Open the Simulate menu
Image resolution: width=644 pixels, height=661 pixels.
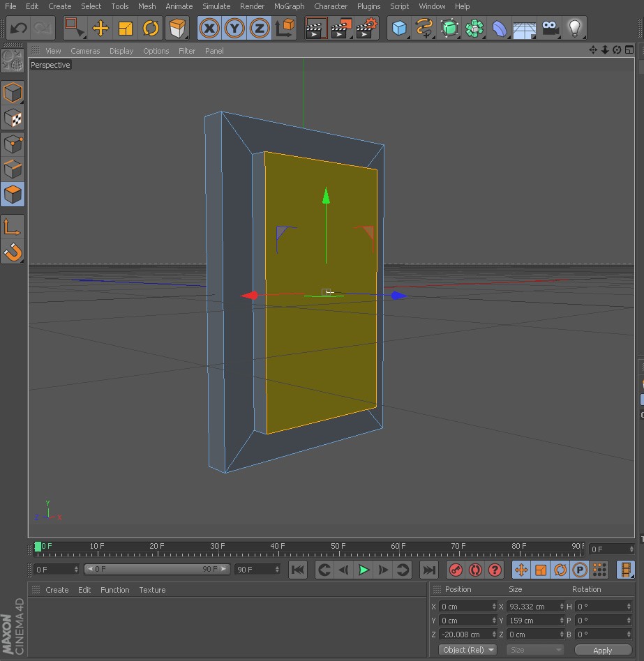pos(216,6)
